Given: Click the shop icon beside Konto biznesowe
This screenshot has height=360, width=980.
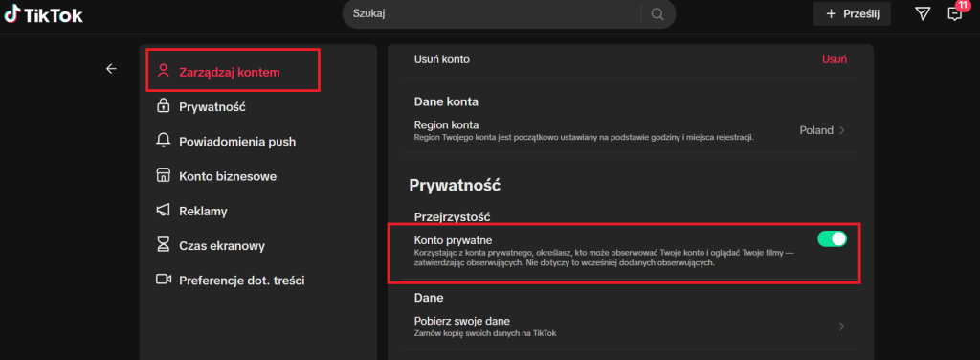Looking at the screenshot, I should [x=163, y=175].
